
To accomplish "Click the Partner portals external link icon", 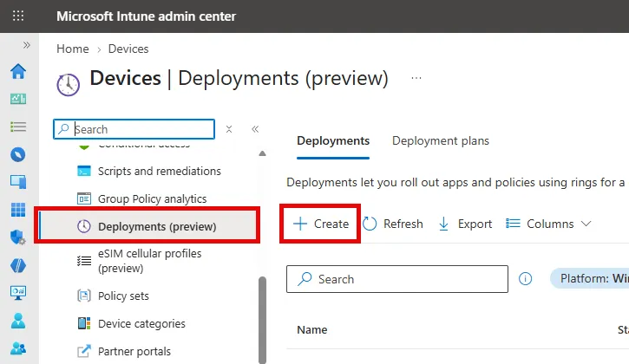I will [x=84, y=352].
